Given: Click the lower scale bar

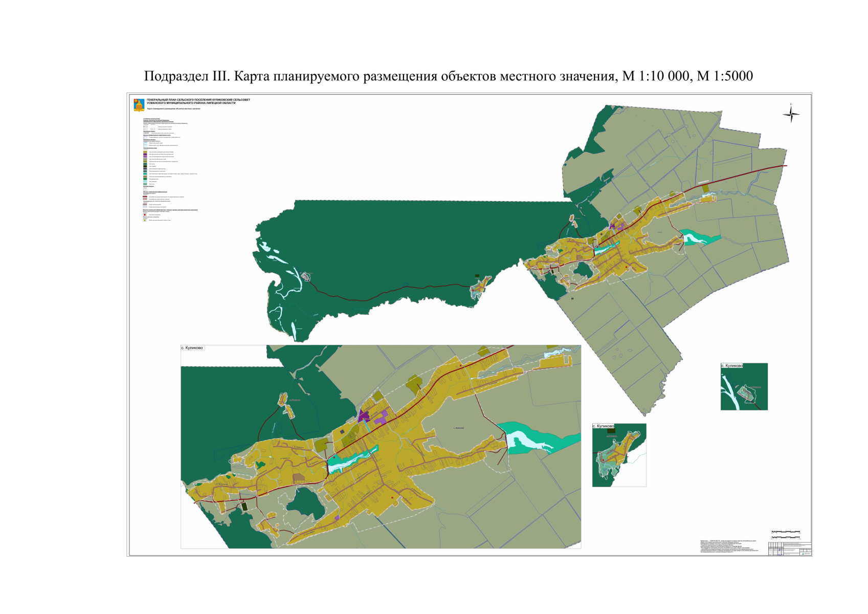Looking at the screenshot, I should (x=785, y=537).
